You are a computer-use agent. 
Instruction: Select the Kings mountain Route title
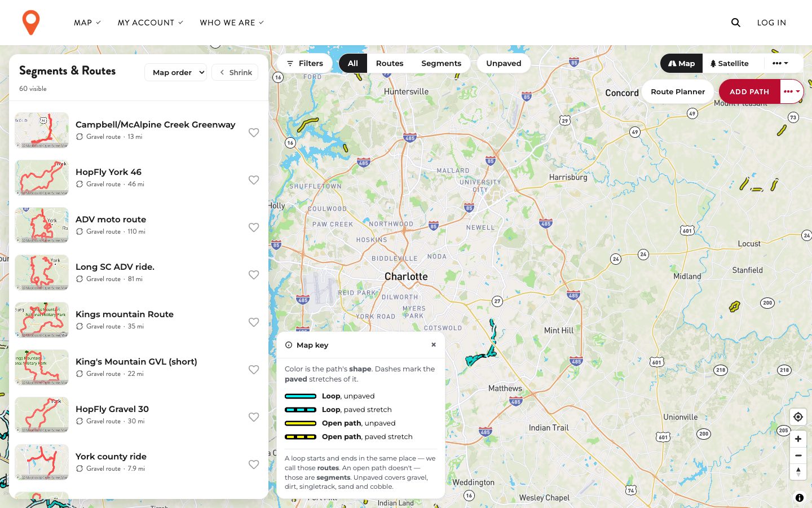point(125,314)
